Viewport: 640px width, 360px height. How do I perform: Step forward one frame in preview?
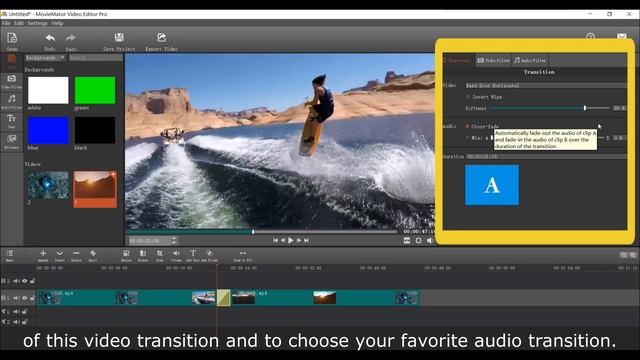299,240
